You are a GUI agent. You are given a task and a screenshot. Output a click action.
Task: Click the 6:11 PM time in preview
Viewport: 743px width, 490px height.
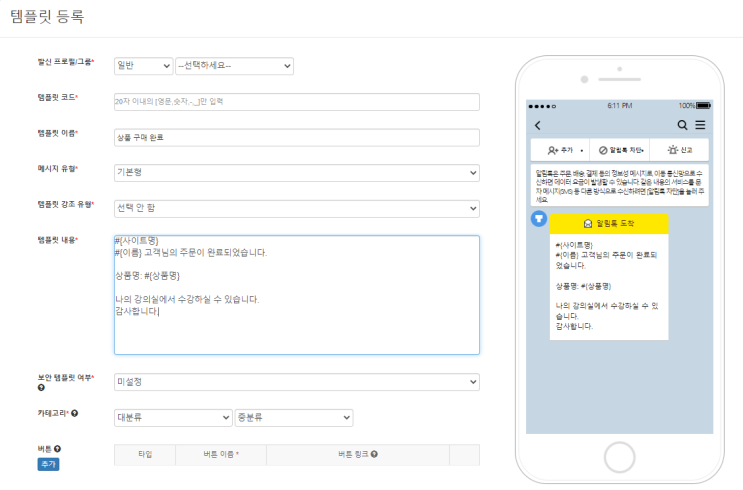pos(620,106)
